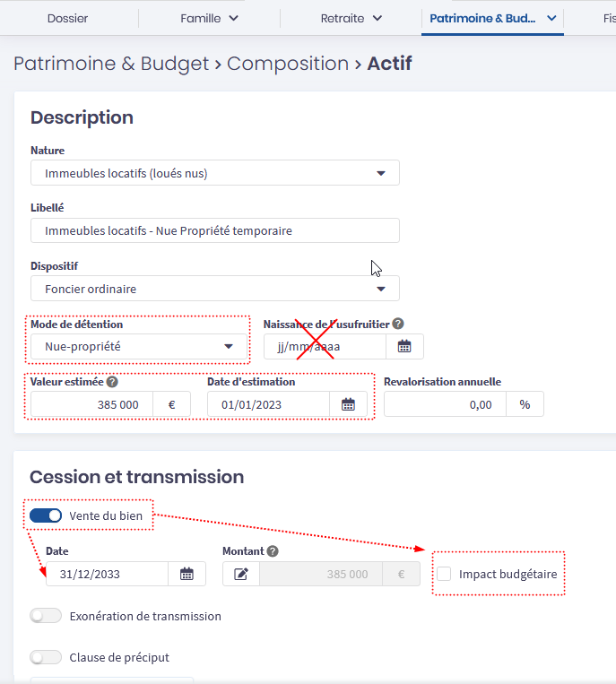Switch to the Dossier tab
616x684 pixels.
coord(68,18)
